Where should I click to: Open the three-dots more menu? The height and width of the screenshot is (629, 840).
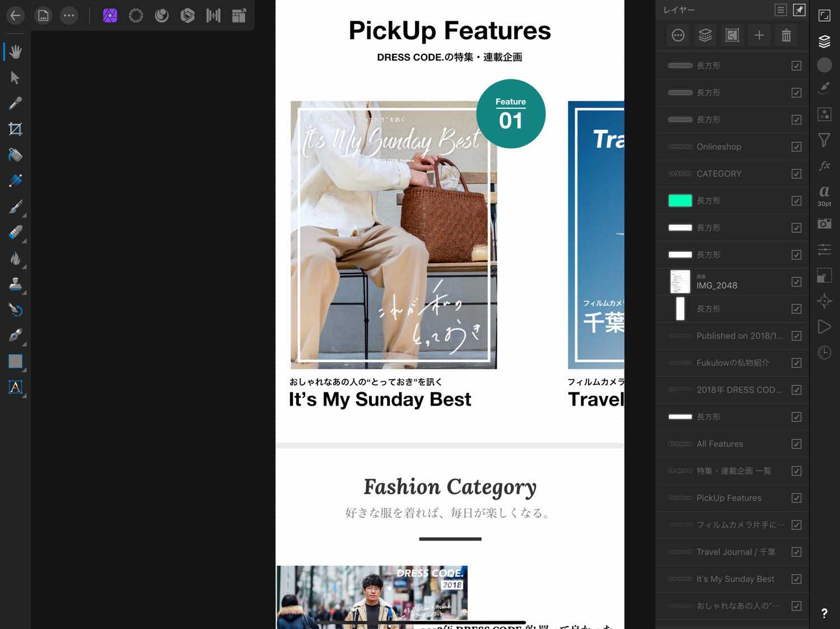[69, 16]
